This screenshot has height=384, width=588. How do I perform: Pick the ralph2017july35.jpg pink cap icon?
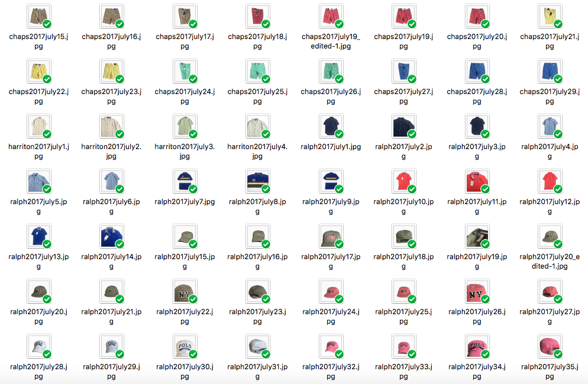click(x=550, y=347)
